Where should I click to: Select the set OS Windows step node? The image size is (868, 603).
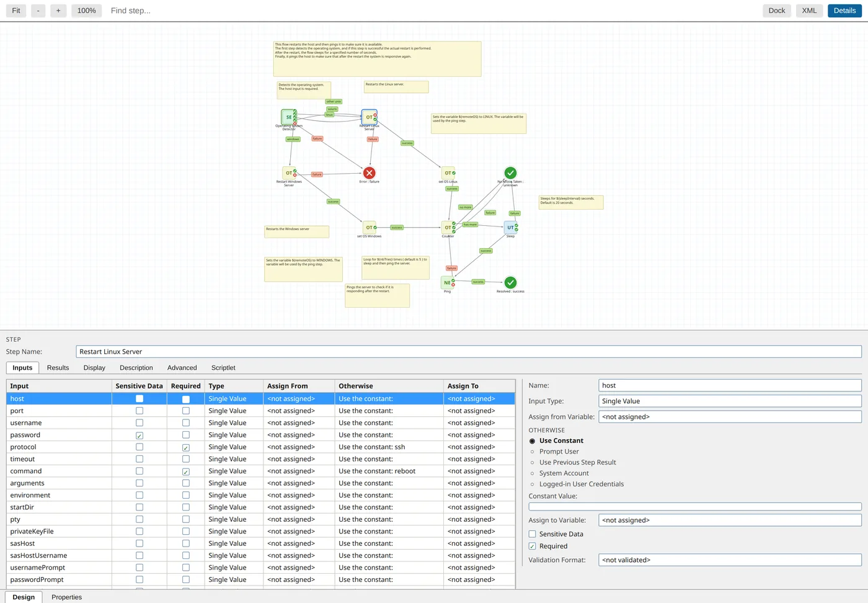[x=370, y=228]
